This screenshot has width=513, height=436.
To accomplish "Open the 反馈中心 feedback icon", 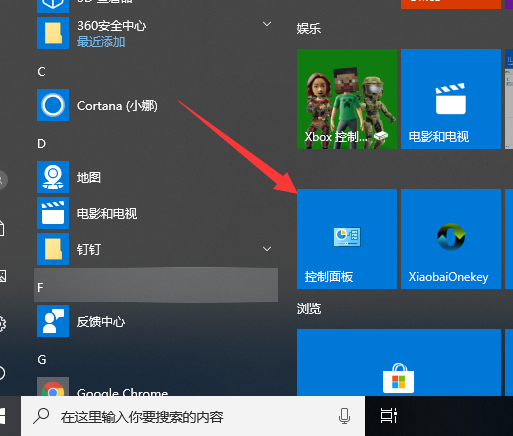I will [53, 321].
